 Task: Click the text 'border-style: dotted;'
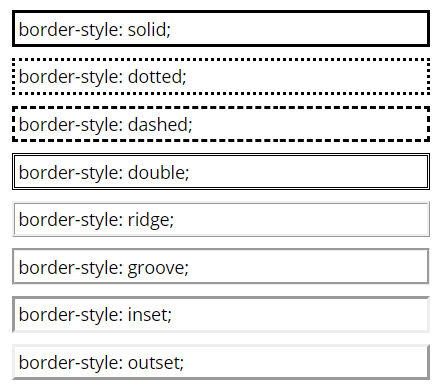[x=102, y=77]
